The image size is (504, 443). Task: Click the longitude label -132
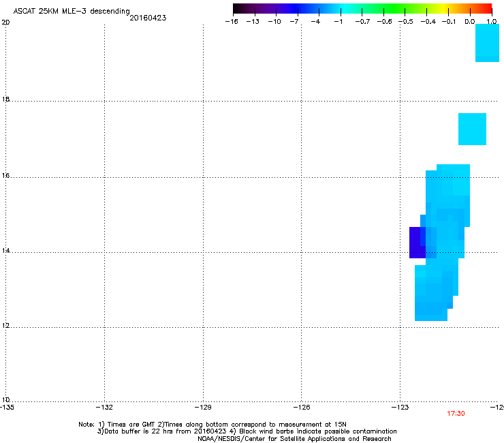[x=104, y=408]
